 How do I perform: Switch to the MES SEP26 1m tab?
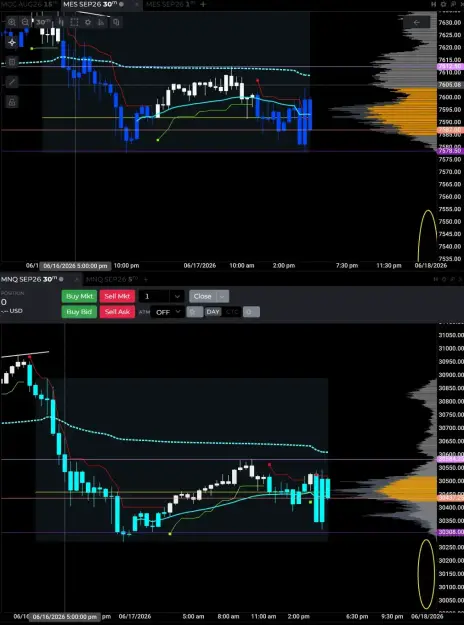coord(171,4)
